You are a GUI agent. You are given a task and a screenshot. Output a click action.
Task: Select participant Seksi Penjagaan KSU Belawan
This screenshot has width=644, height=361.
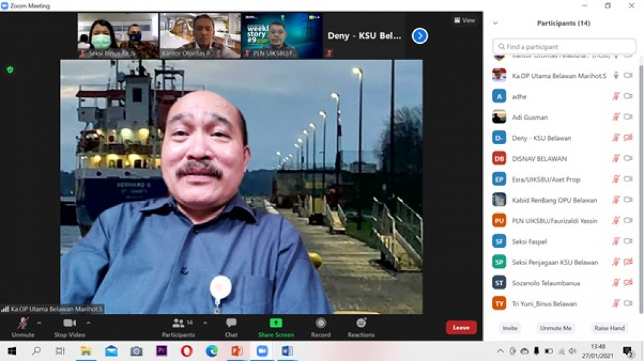point(564,262)
